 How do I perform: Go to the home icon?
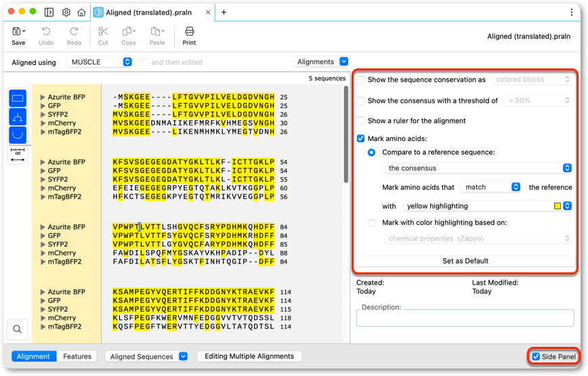pyautogui.click(x=81, y=12)
